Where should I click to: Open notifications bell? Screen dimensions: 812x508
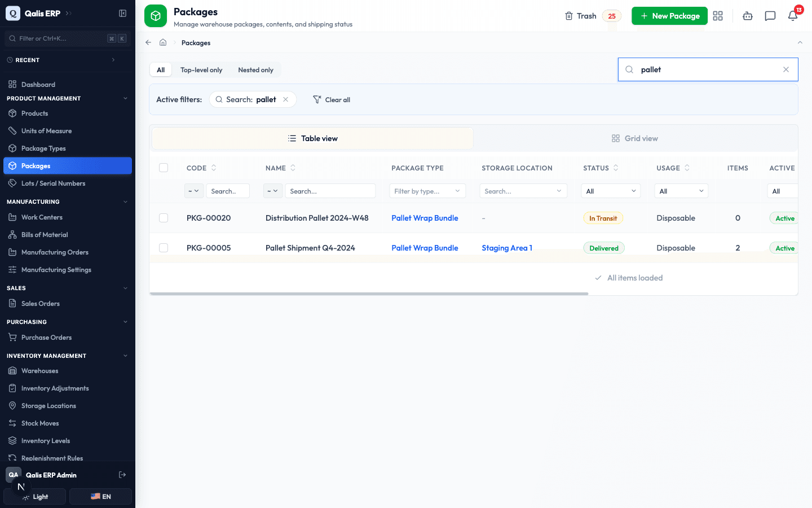[793, 16]
